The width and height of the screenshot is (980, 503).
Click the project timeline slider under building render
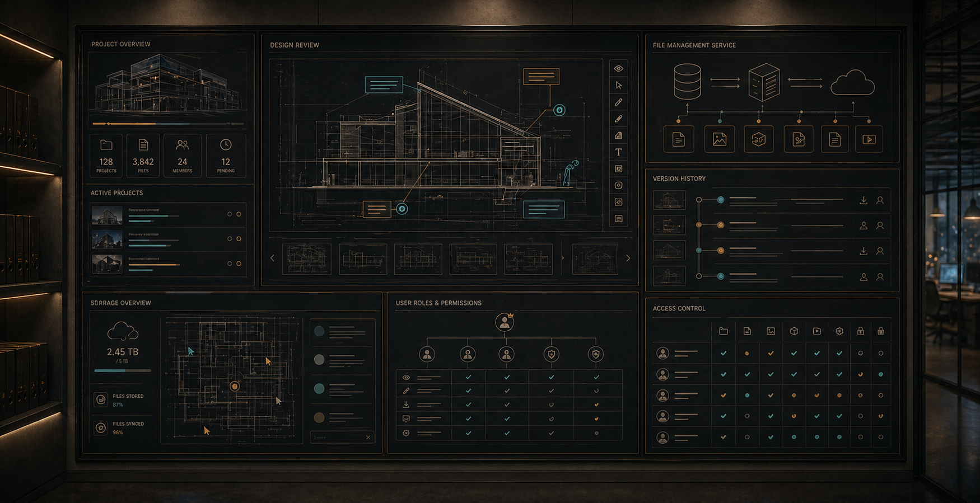coord(168,123)
